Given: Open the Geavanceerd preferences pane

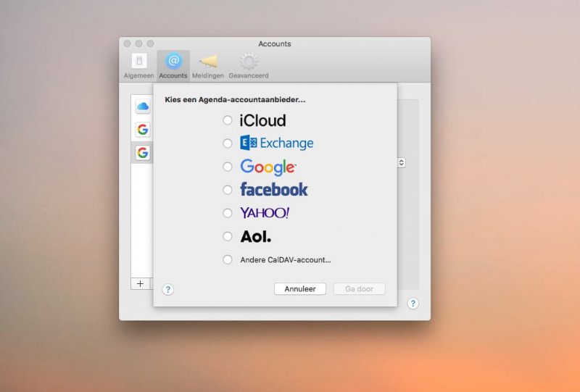Looking at the screenshot, I should [249, 66].
